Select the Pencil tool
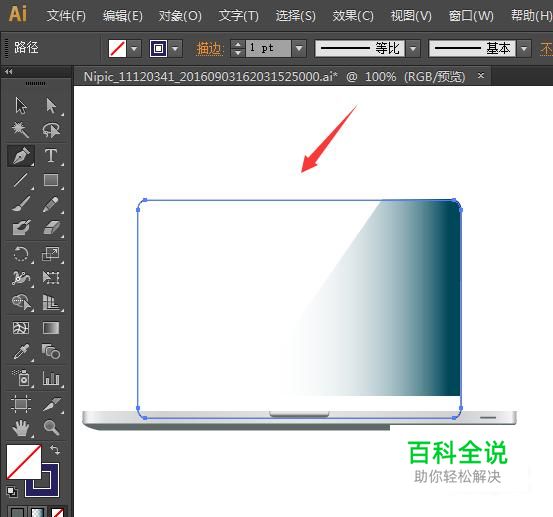553x517 pixels. 51,204
